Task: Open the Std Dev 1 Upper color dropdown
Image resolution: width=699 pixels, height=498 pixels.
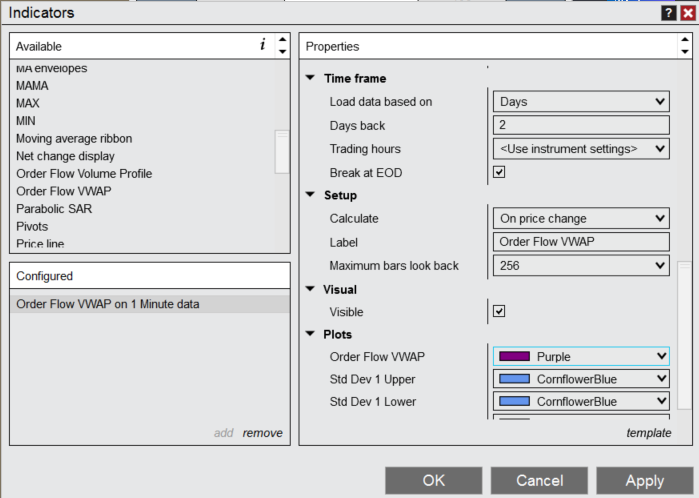Action: tap(581, 379)
